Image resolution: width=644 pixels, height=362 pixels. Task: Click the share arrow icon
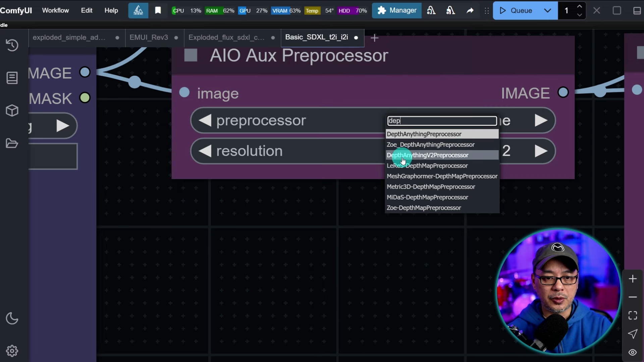(470, 11)
